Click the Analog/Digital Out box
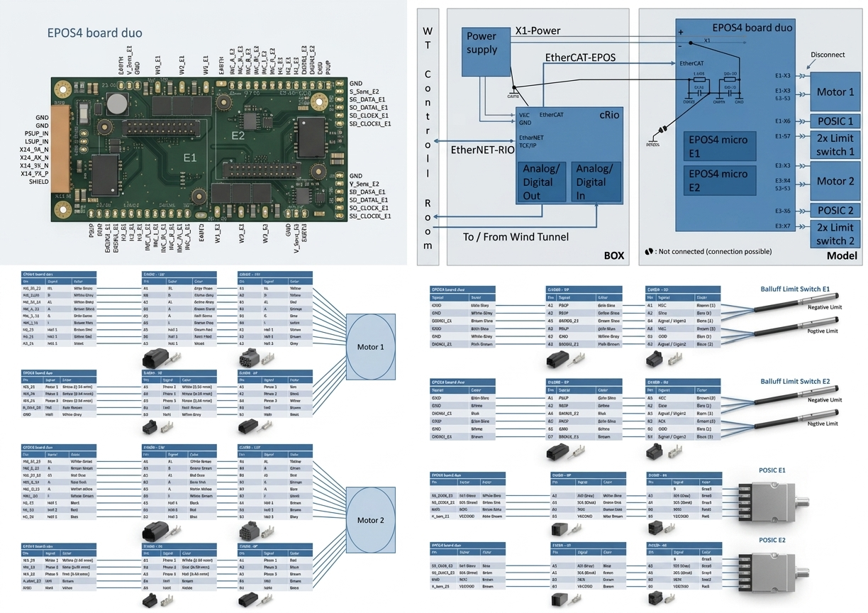The height and width of the screenshot is (613, 868). coord(542,182)
